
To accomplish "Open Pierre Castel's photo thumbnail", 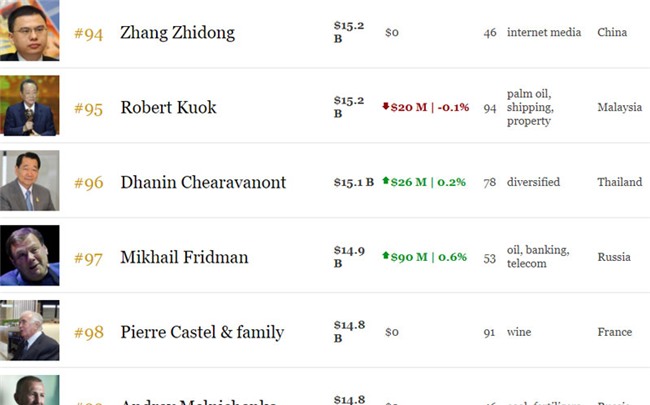I will (x=29, y=331).
